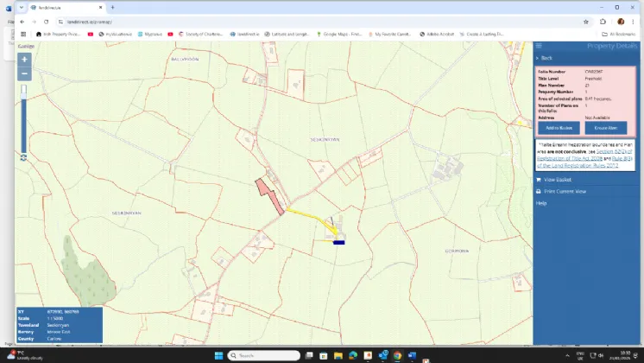Screen dimensions: 644x363
Task: Open the browser tab search dropdown
Action: tap(21, 7)
